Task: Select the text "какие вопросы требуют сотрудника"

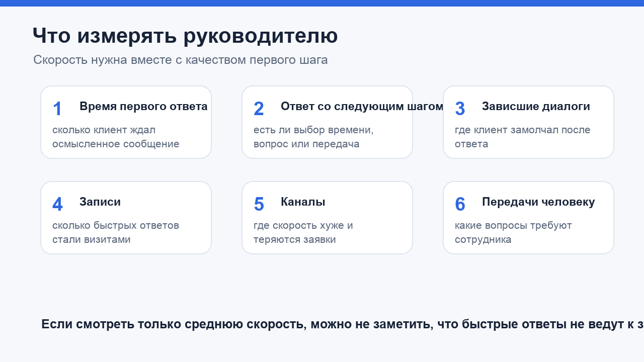Action: point(513,232)
